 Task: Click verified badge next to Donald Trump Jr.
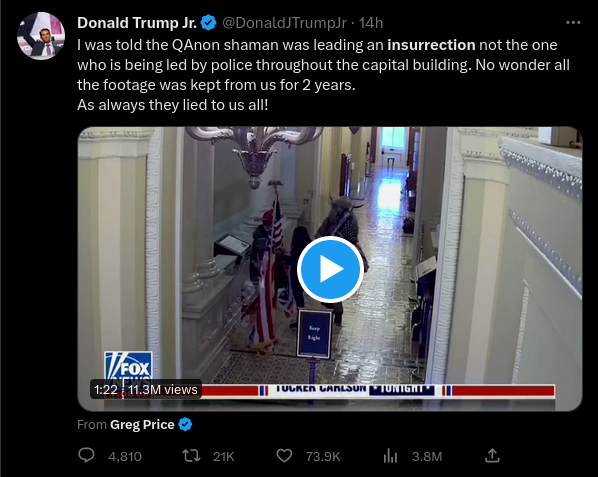tap(208, 23)
